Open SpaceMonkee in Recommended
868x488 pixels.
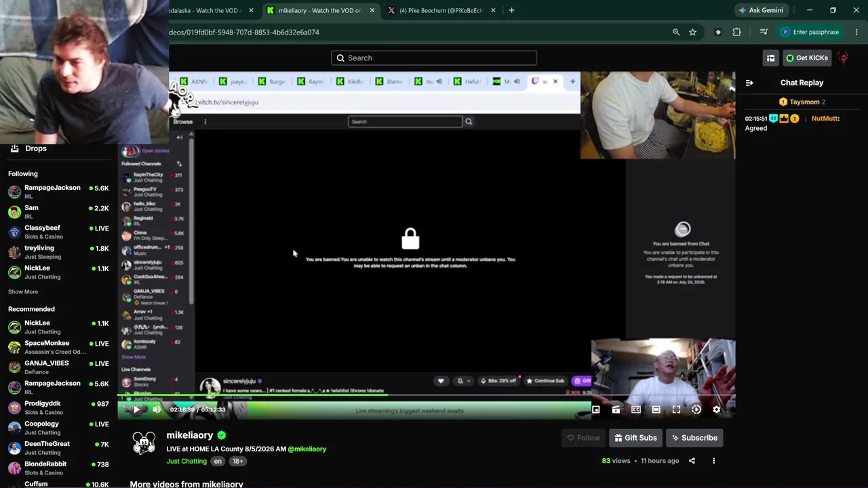pos(58,347)
